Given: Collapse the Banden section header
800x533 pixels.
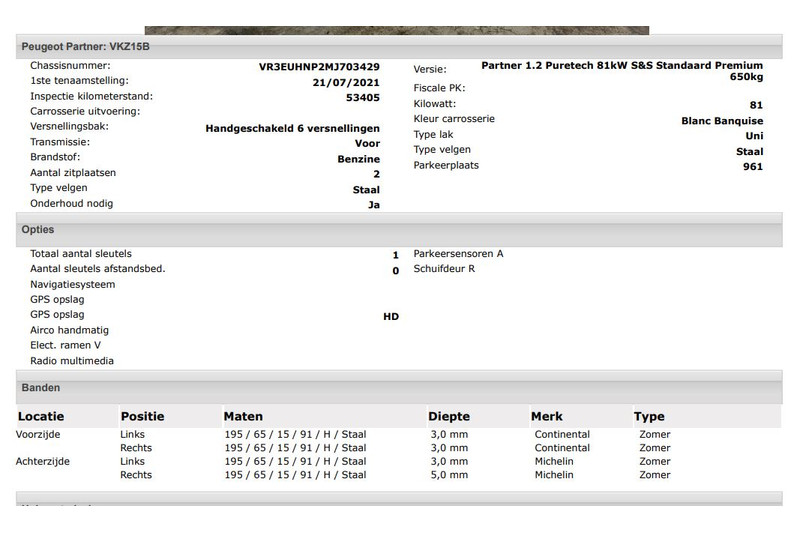Looking at the screenshot, I should click(x=41, y=387).
